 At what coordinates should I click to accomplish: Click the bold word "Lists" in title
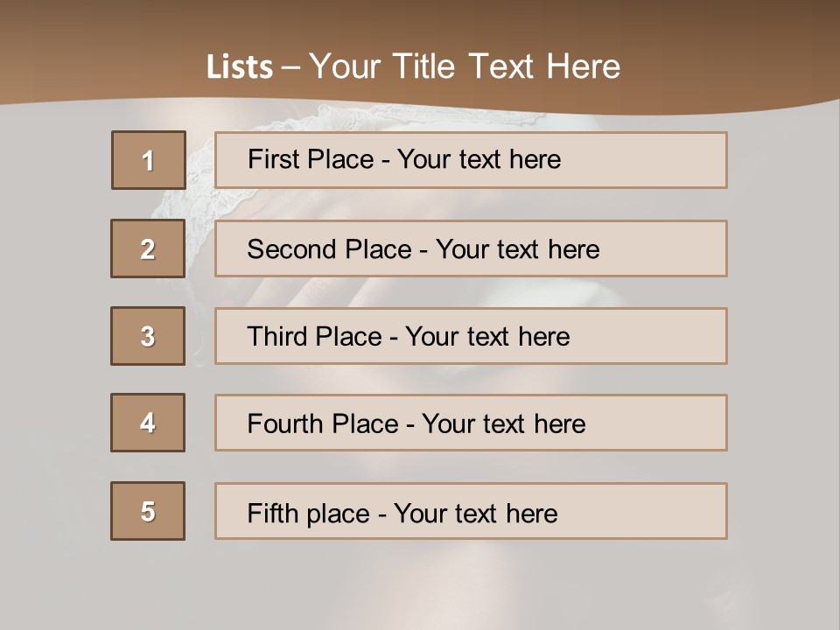tap(240, 66)
